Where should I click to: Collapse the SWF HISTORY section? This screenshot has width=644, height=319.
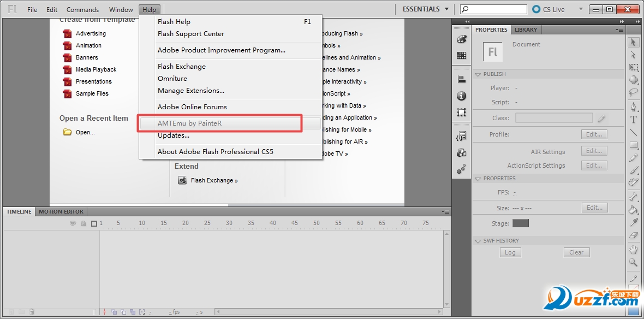(x=478, y=241)
